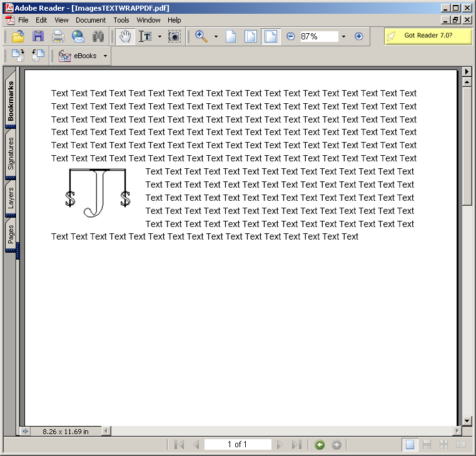
Task: Expand the eBooks dropdown arrow
Action: point(105,56)
